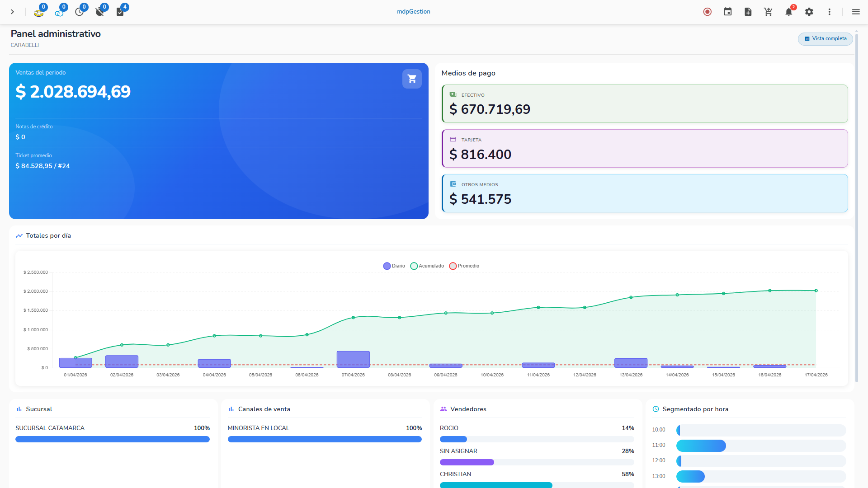Click the handshake coin icon in top bar
868x488 pixels.
tap(39, 12)
